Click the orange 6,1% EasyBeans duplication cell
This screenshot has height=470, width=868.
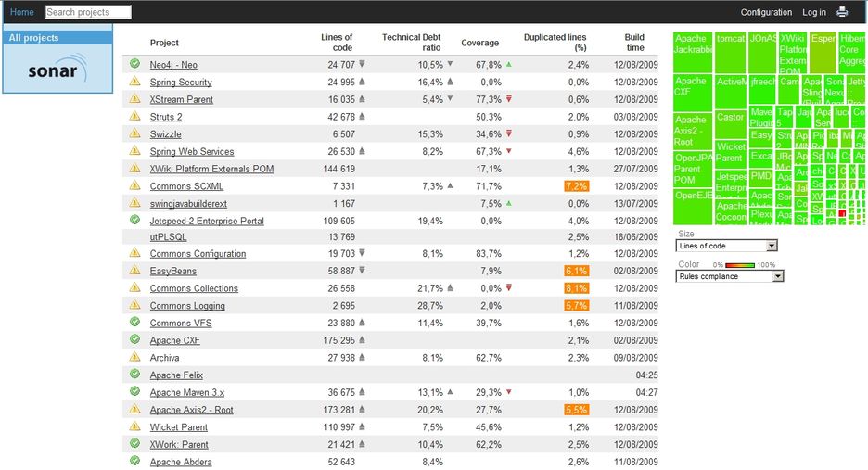(x=576, y=271)
